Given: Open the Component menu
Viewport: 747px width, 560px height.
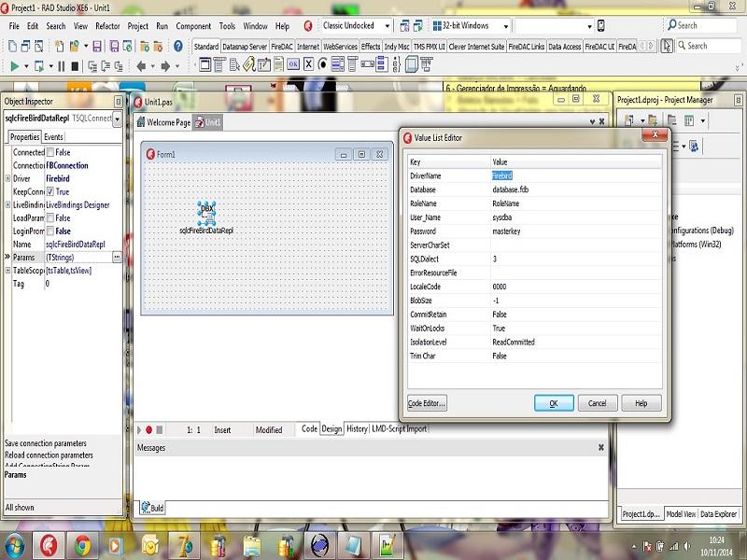Looking at the screenshot, I should click(x=193, y=26).
